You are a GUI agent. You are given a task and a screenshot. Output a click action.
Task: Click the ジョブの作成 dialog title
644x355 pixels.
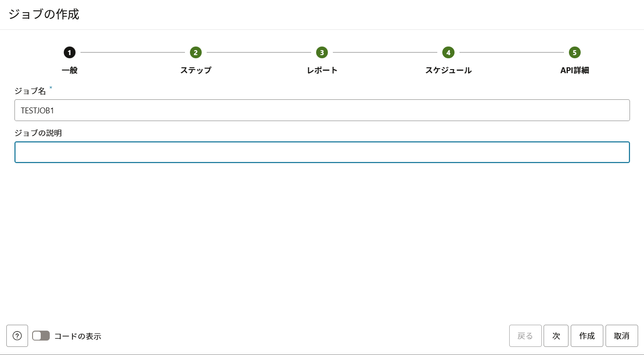[x=43, y=14]
